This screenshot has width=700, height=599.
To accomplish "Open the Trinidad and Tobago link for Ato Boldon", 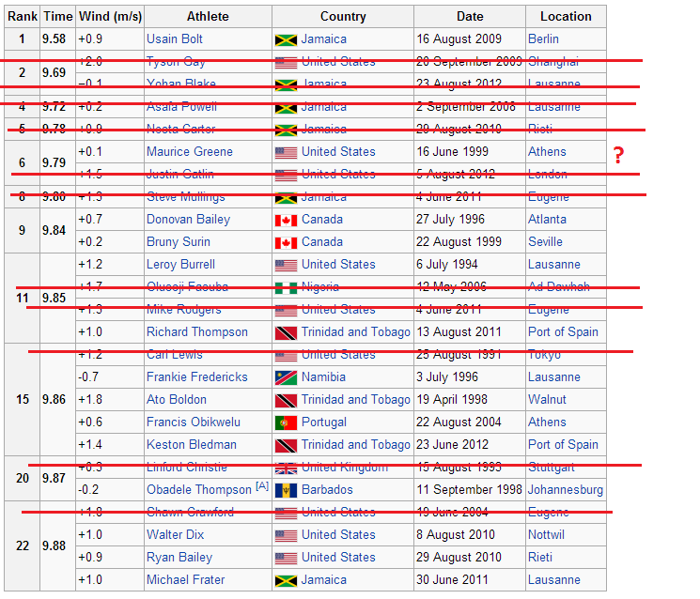I will pos(356,400).
